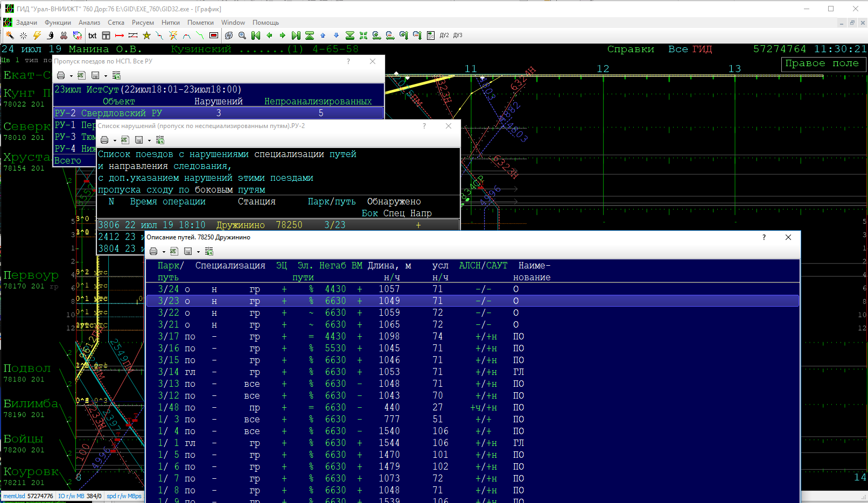Click the scissors icon in main toolbar
The image size is (868, 503).
coord(64,36)
